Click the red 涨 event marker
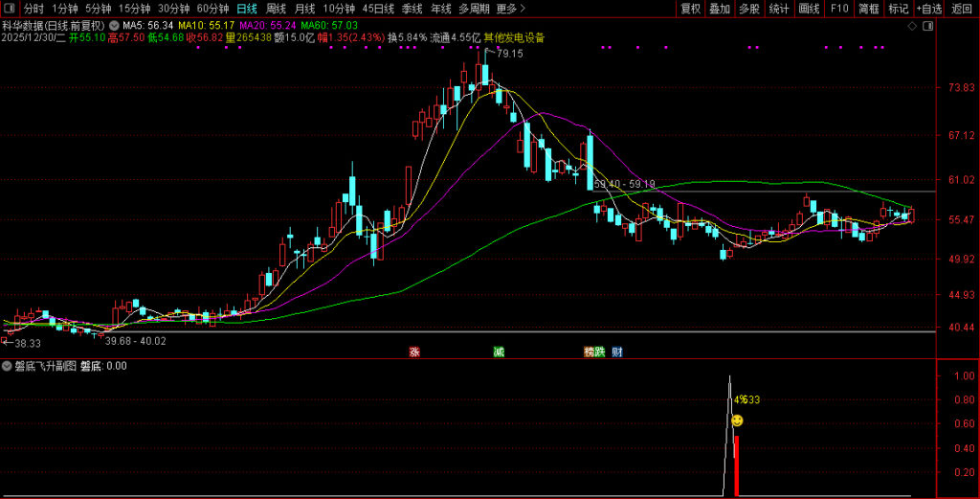The image size is (980, 499). coord(414,352)
